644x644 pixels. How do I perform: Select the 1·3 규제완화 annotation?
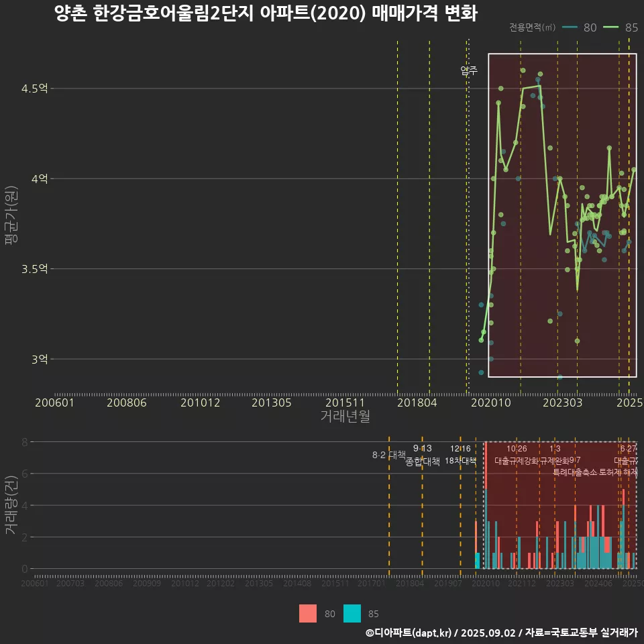coord(555,455)
